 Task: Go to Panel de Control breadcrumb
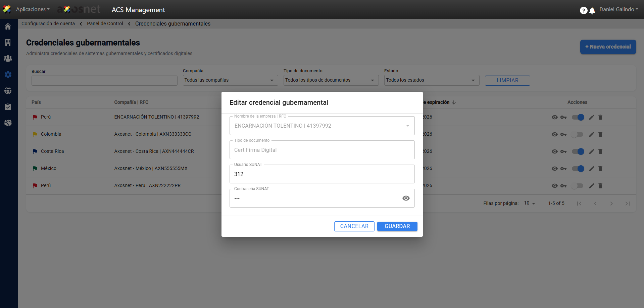[x=105, y=24]
